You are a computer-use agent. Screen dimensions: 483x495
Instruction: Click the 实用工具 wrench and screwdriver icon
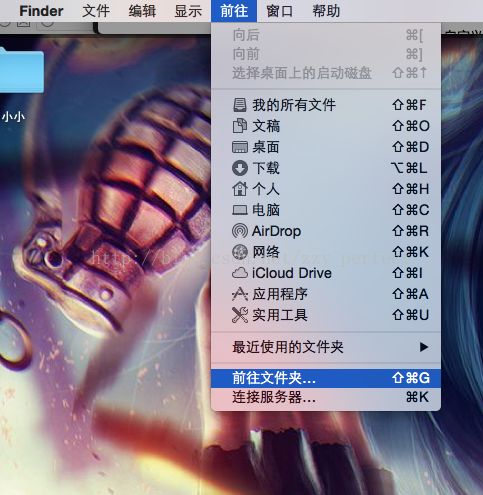click(x=240, y=315)
